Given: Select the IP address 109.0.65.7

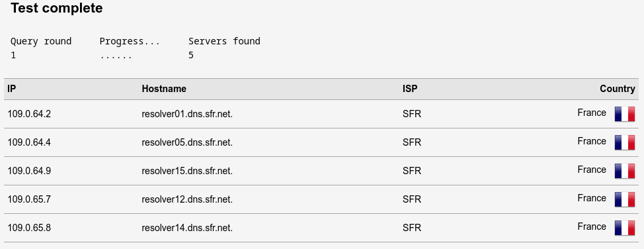Looking at the screenshot, I should [29, 199].
